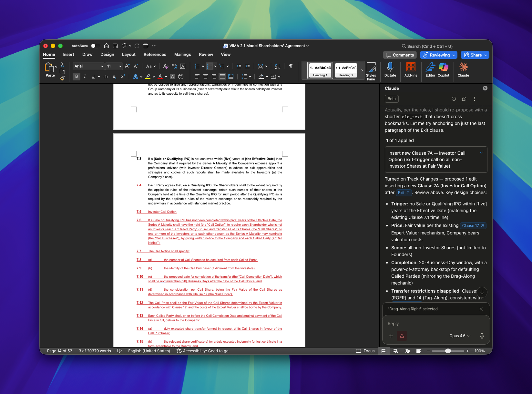
Task: Toggle bold formatting
Action: coord(76,77)
